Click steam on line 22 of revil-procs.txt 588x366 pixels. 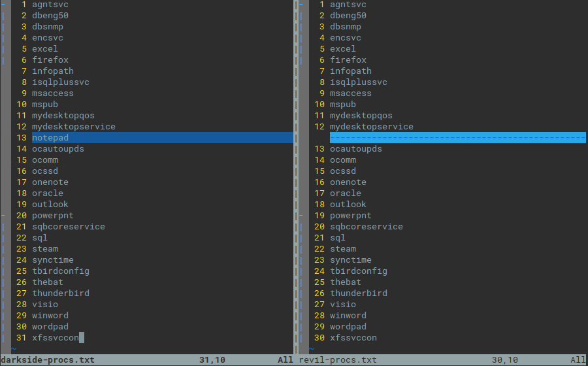coord(343,248)
